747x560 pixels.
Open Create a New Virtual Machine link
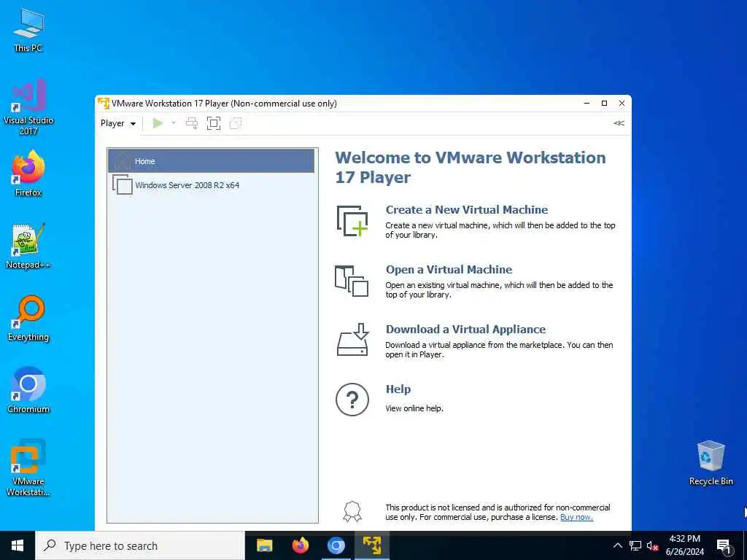[x=466, y=209]
